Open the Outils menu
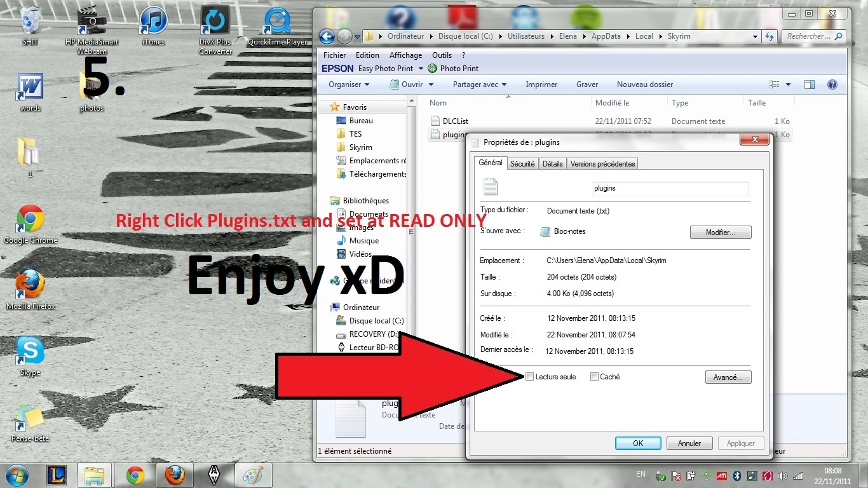868x488 pixels. (x=442, y=55)
